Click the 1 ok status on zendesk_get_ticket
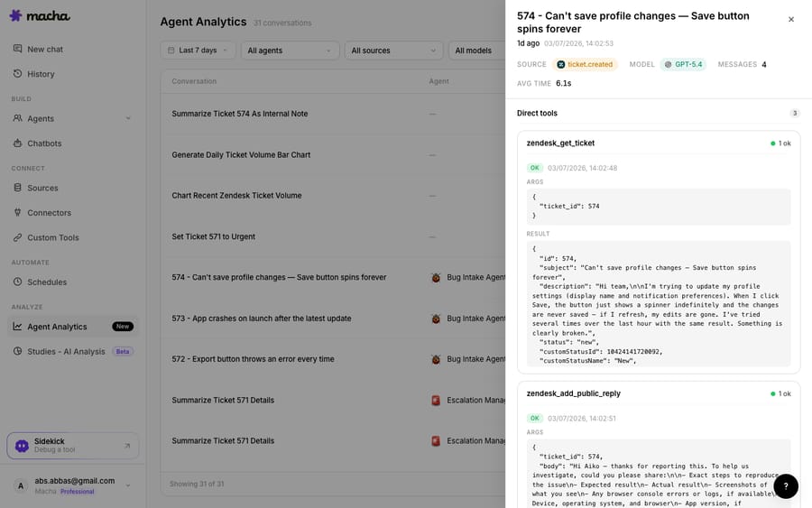 point(781,143)
